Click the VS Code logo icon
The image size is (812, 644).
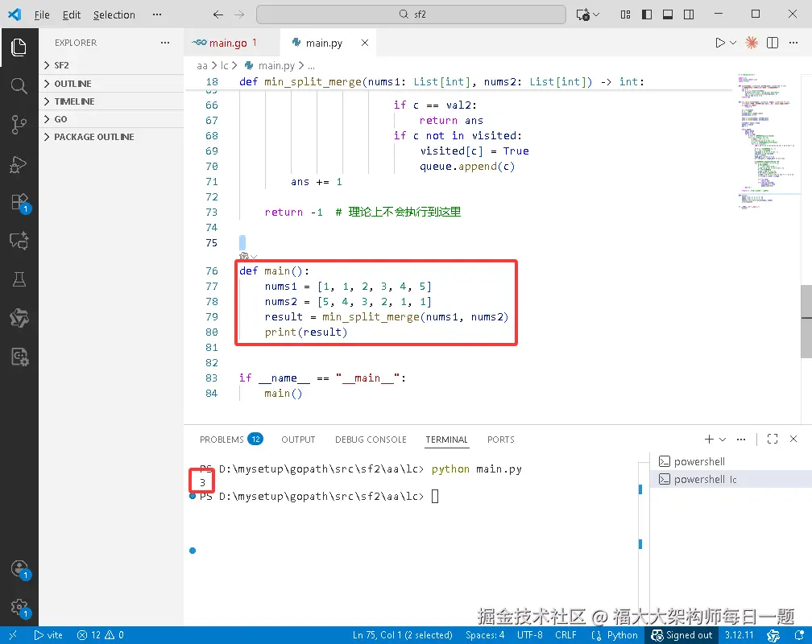(14, 14)
